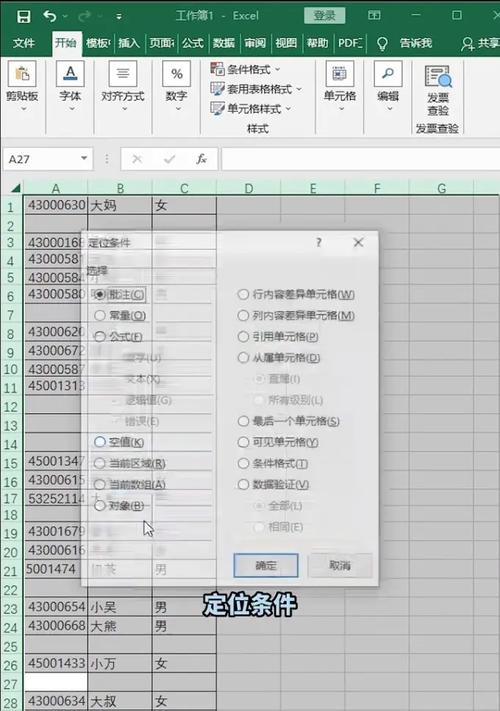Open the 单元格样式 cell styles dropdown

tap(251, 109)
